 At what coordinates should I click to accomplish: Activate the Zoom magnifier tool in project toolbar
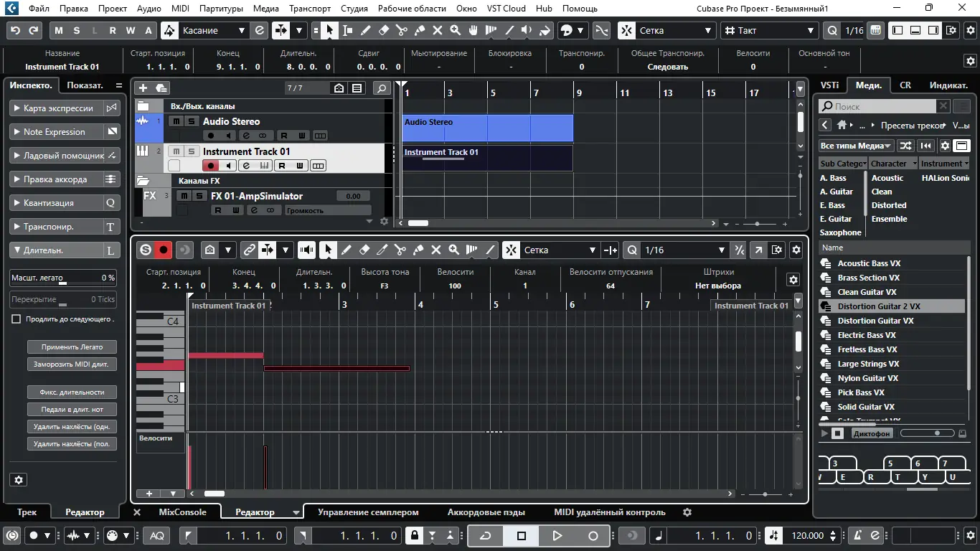(x=456, y=31)
